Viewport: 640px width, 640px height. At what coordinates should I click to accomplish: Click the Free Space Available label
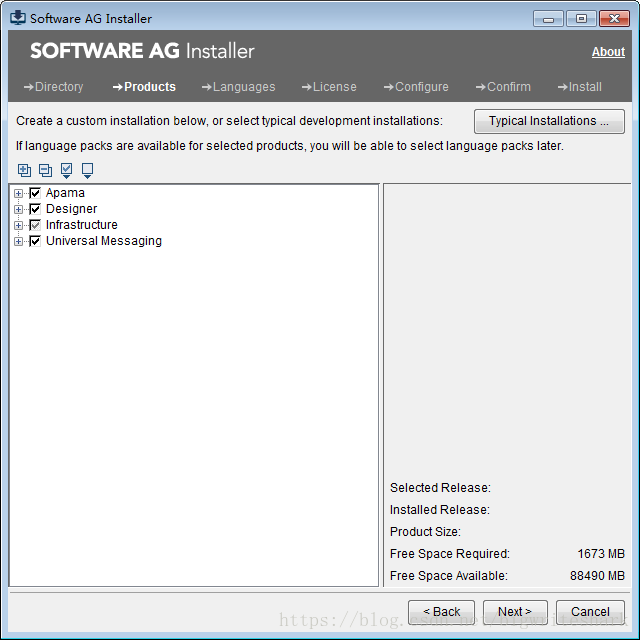(x=449, y=576)
